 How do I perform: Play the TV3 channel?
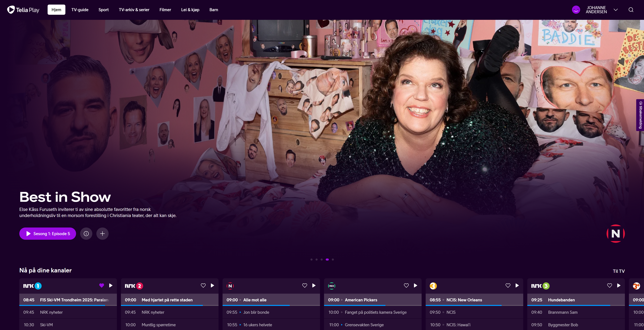point(517,285)
